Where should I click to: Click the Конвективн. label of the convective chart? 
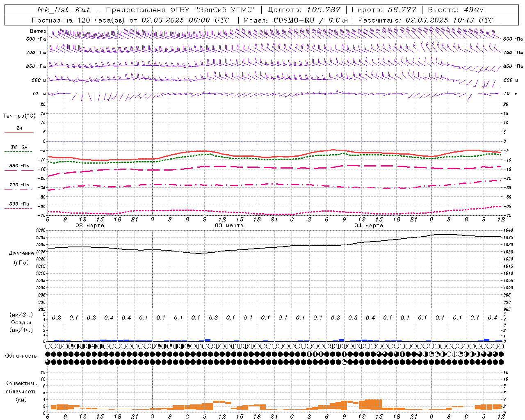pos(21,383)
